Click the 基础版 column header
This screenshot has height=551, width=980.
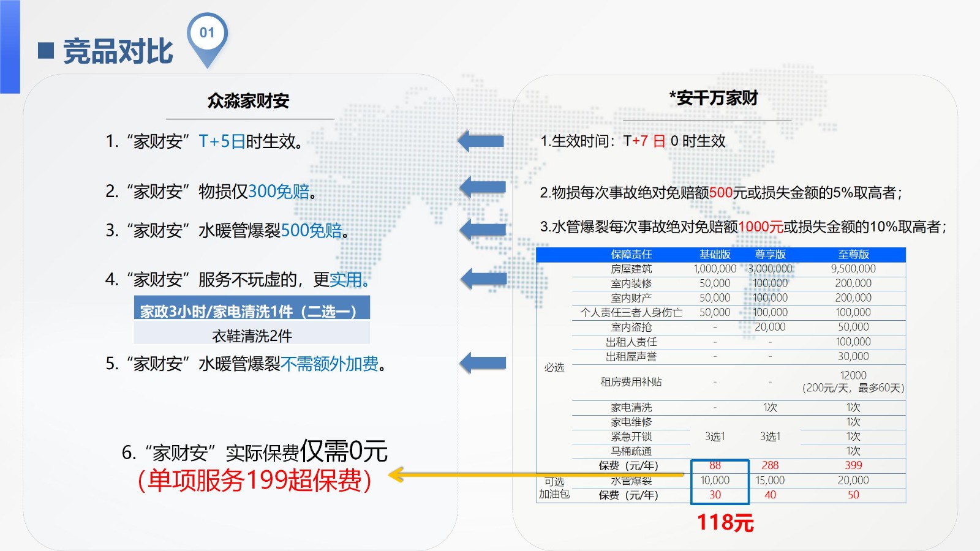coord(715,255)
